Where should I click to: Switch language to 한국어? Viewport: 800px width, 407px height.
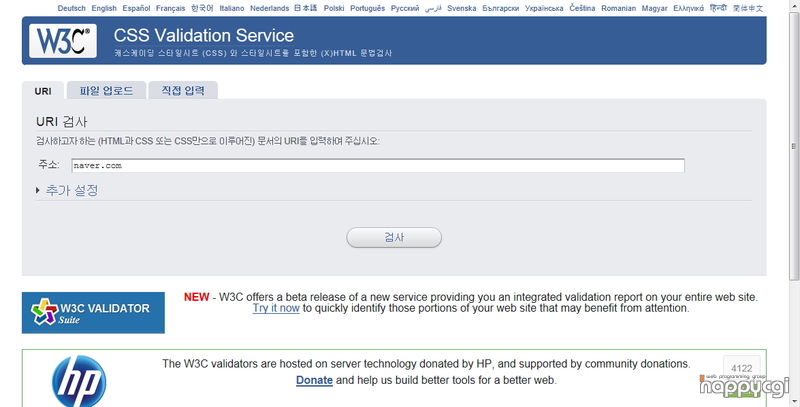pyautogui.click(x=202, y=8)
